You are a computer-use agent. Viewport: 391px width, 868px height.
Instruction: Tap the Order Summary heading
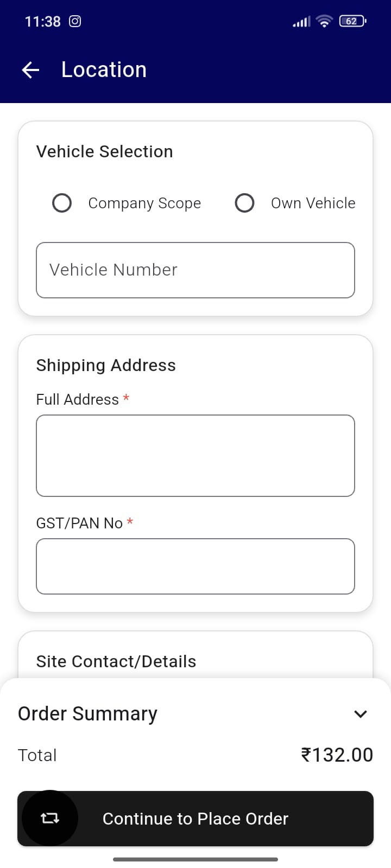coord(87,713)
